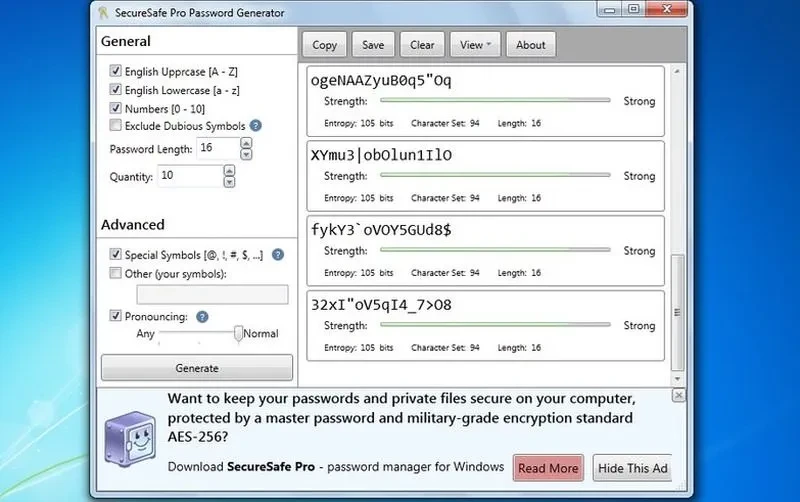Increase Password Length with up arrow

pyautogui.click(x=246, y=143)
